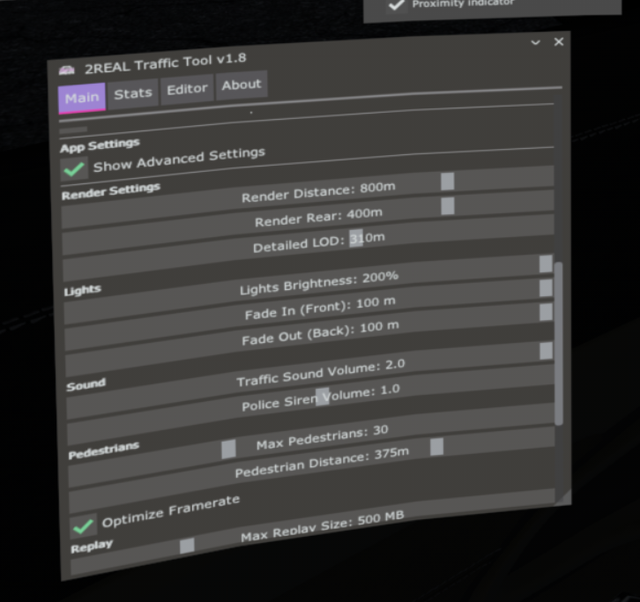640x602 pixels.
Task: Select the Main tab
Action: coord(82,98)
